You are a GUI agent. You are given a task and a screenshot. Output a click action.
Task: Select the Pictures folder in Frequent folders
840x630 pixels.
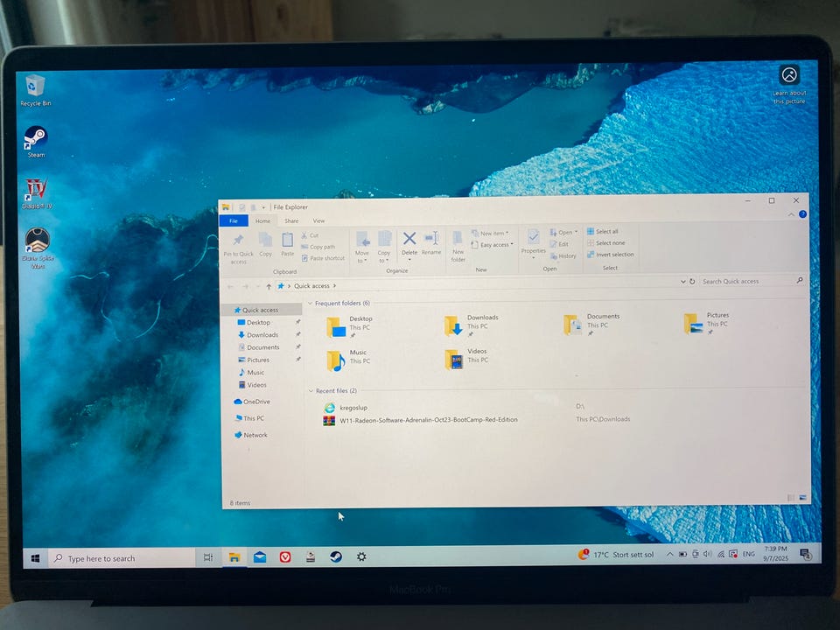pos(706,323)
